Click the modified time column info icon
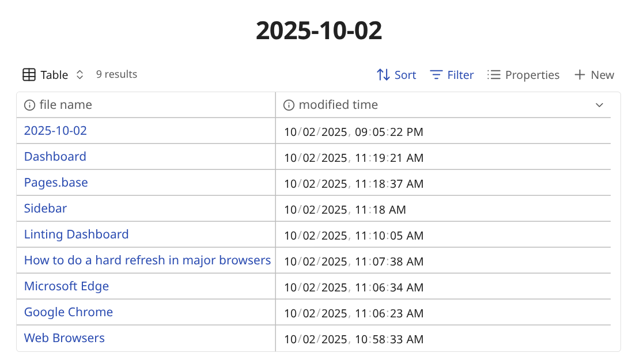Screen dimensions: 632x364 coord(289,105)
